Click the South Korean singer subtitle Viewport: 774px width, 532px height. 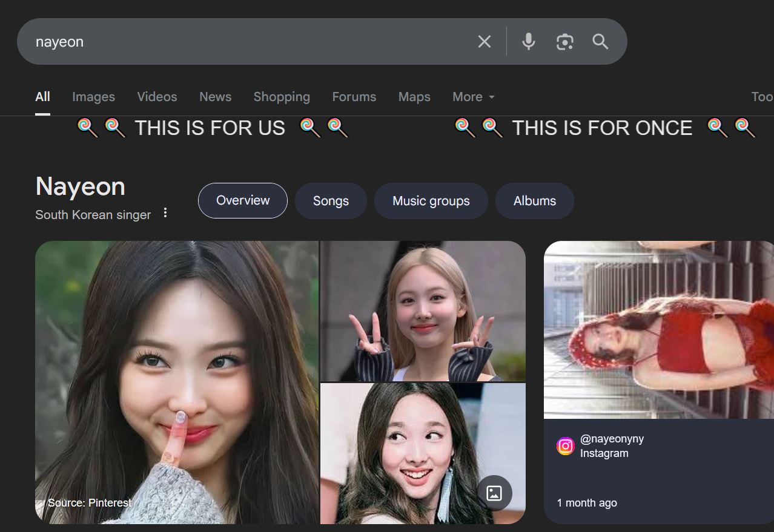[x=93, y=215]
